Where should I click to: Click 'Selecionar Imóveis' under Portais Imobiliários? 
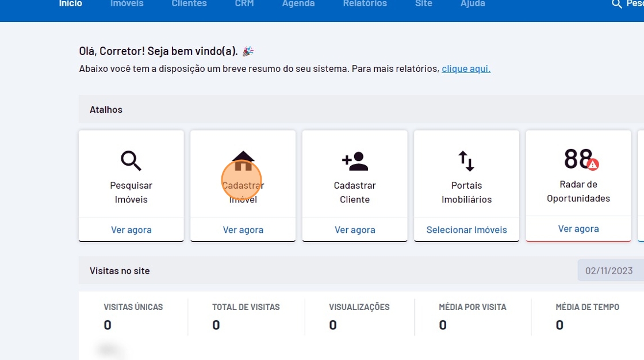[466, 230]
